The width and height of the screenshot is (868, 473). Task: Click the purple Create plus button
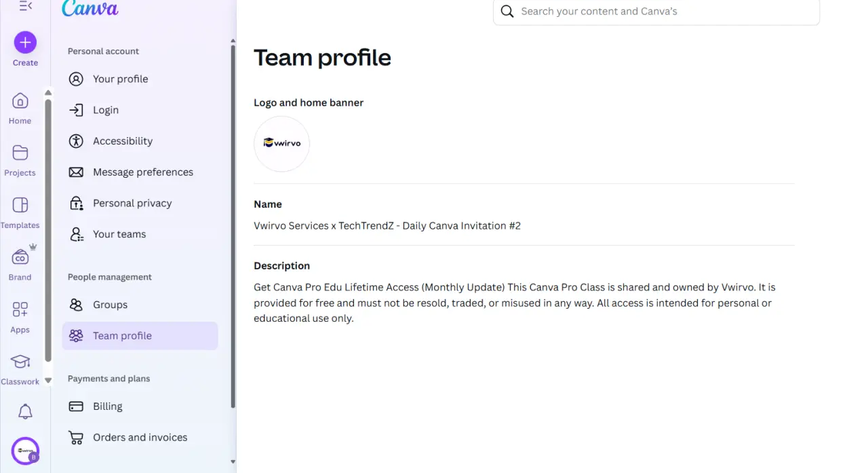[x=25, y=43]
